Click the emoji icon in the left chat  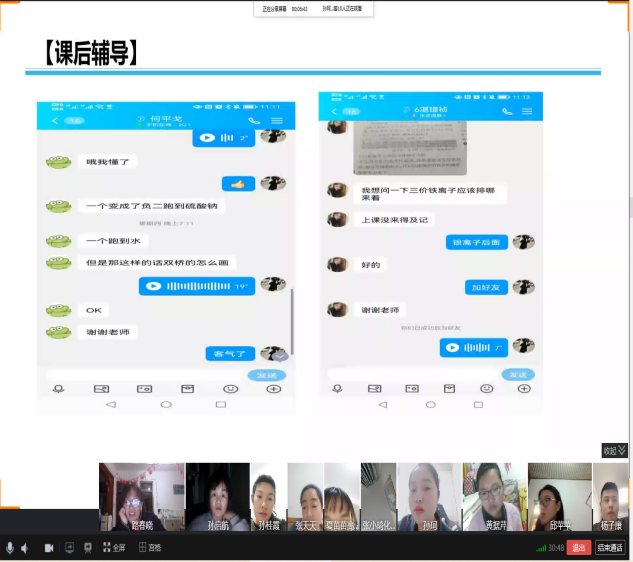pos(230,388)
